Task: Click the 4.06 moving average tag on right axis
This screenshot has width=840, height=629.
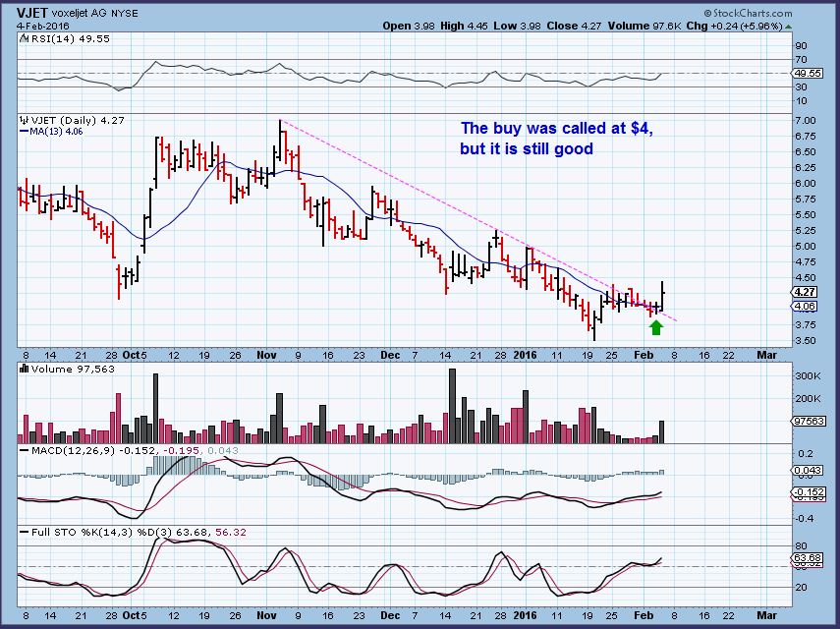Action: click(805, 306)
